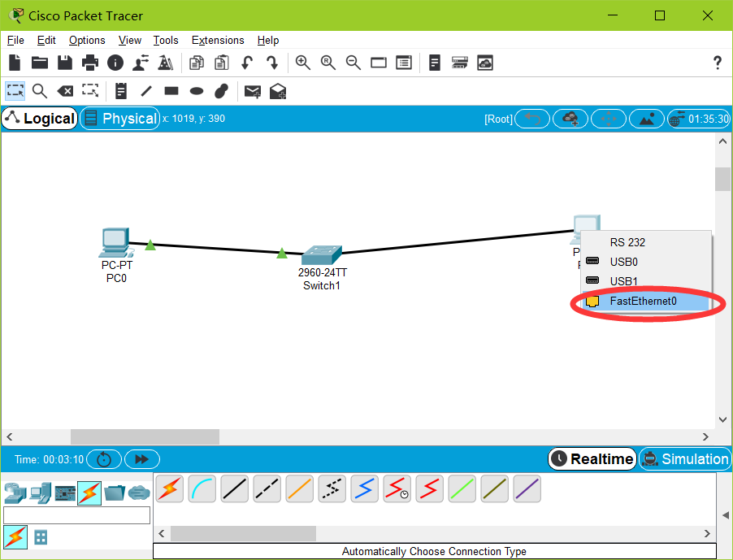Open help with the question mark

pyautogui.click(x=717, y=63)
